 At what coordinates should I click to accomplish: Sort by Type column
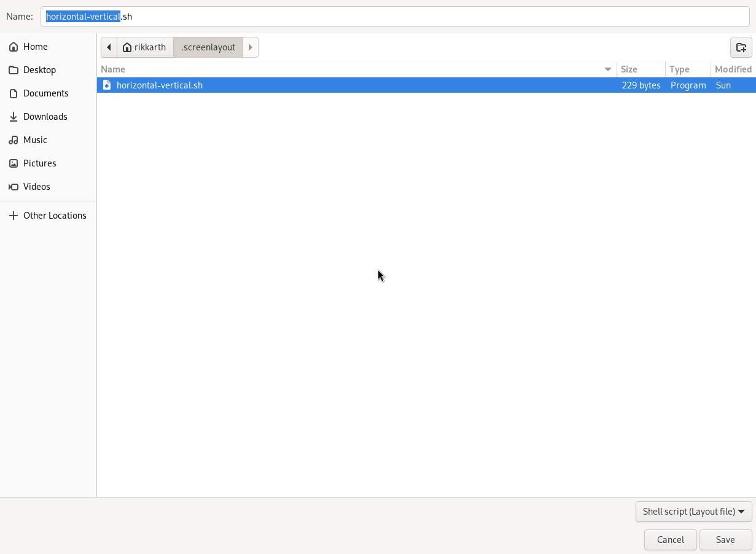(x=688, y=69)
